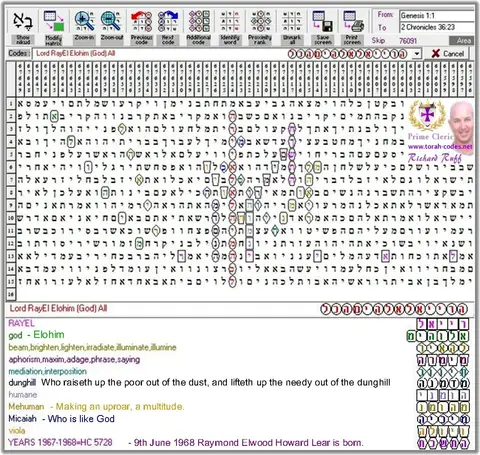Select the 'Mehuman' legend entry
This screenshot has width=480, height=455.
(96, 407)
